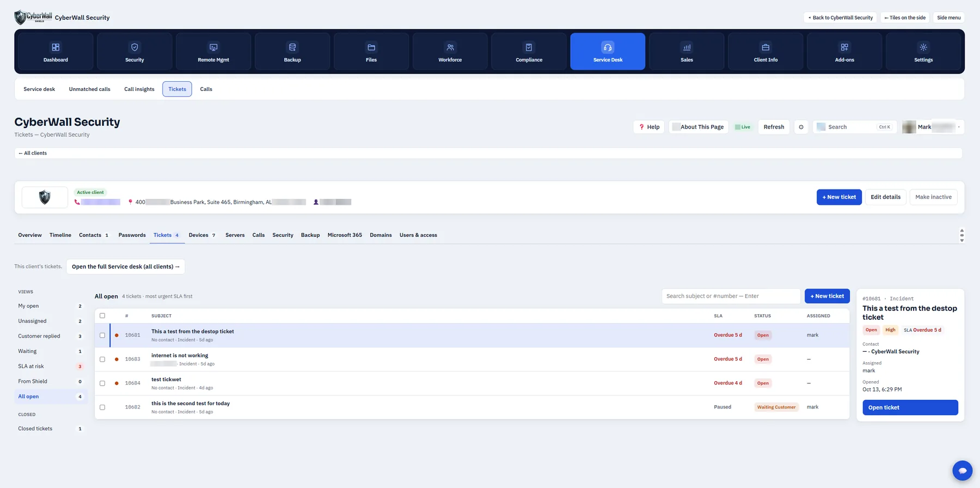Open the Dashboard tile
This screenshot has height=488, width=980.
point(56,51)
